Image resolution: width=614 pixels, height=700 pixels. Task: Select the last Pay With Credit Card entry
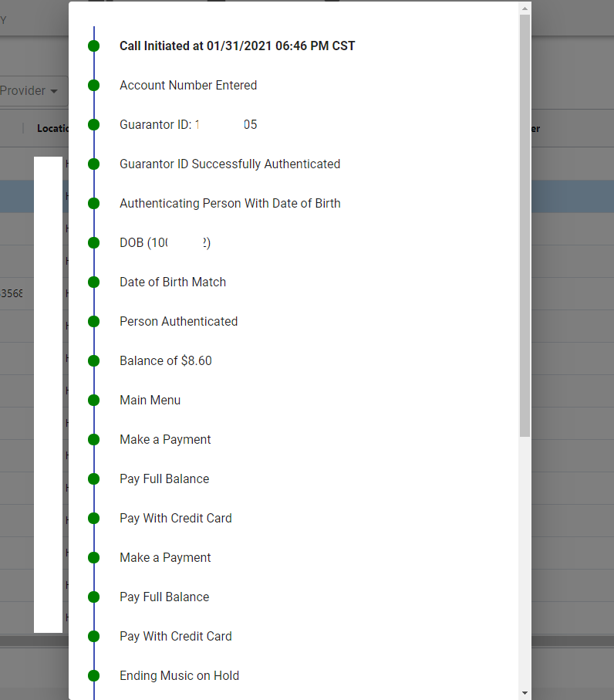[x=176, y=637]
